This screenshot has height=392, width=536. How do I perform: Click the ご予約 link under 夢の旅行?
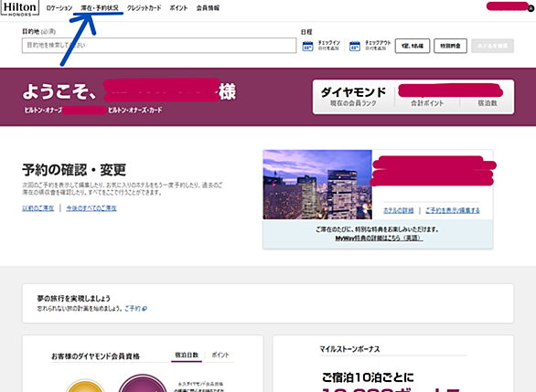(135, 308)
